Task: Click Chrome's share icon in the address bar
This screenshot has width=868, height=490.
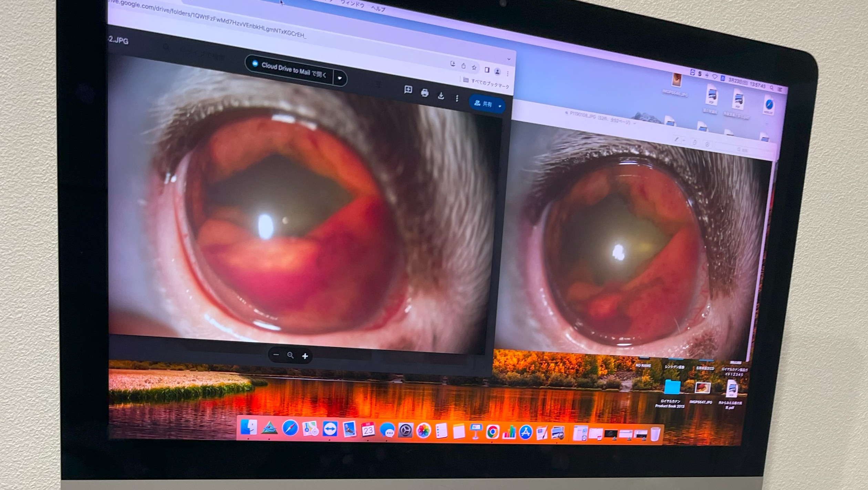Action: pos(463,66)
